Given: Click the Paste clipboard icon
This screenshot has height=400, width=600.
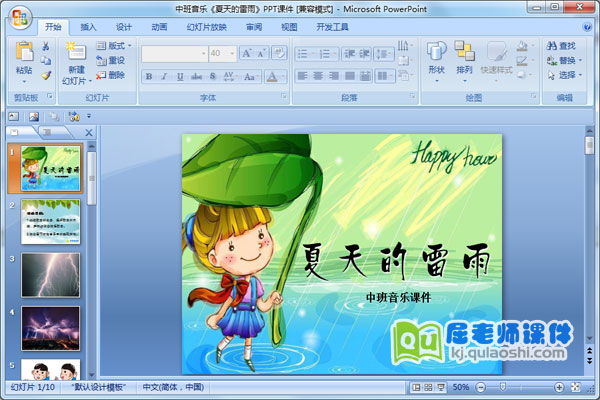Looking at the screenshot, I should pos(24,51).
